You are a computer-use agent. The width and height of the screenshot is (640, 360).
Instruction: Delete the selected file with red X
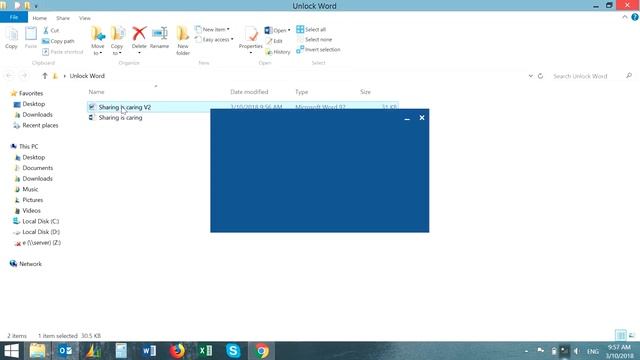[139, 39]
